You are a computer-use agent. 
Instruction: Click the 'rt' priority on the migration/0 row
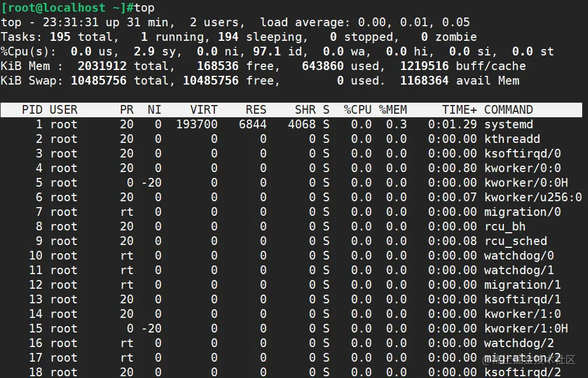click(x=127, y=212)
